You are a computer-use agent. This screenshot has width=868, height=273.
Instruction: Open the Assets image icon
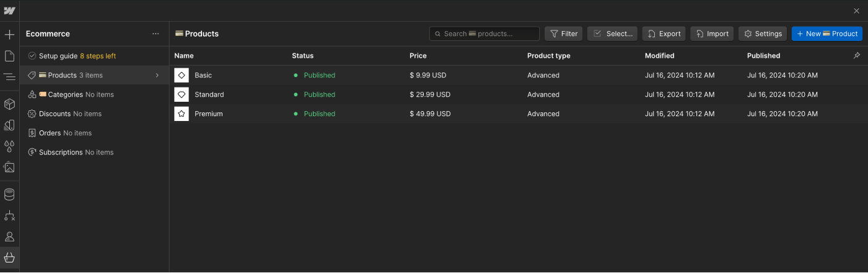click(9, 167)
